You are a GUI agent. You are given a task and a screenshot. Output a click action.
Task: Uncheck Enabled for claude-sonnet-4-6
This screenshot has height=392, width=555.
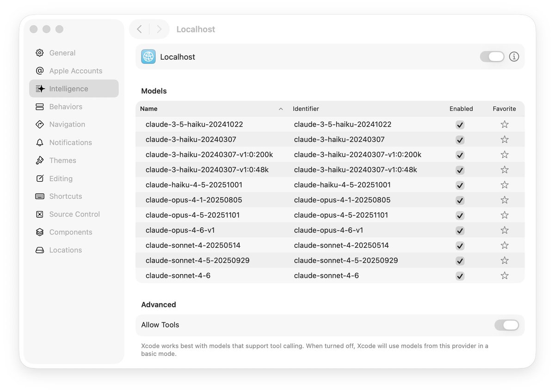460,276
